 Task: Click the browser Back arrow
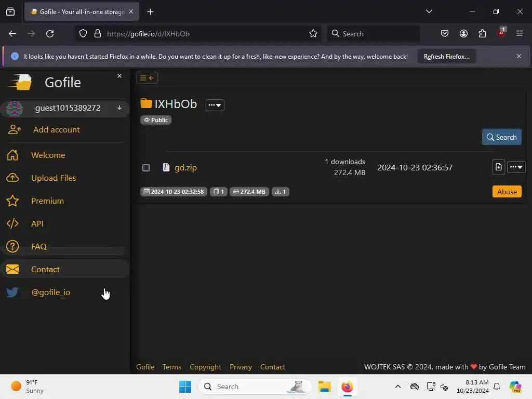(12, 34)
